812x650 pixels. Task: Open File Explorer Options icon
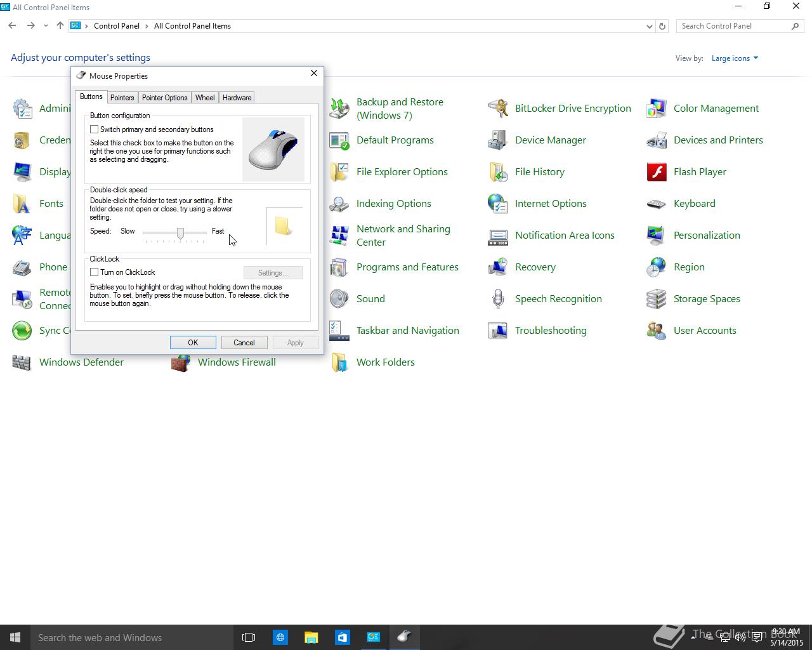tap(339, 172)
